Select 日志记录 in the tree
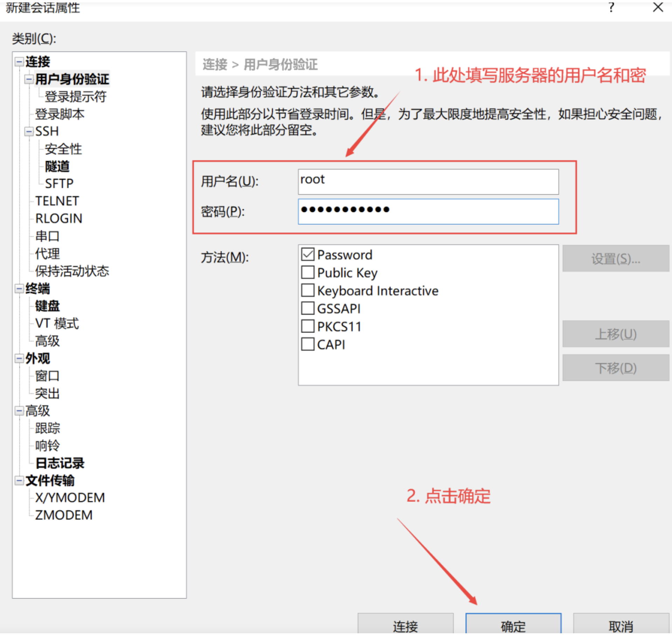 pos(60,463)
